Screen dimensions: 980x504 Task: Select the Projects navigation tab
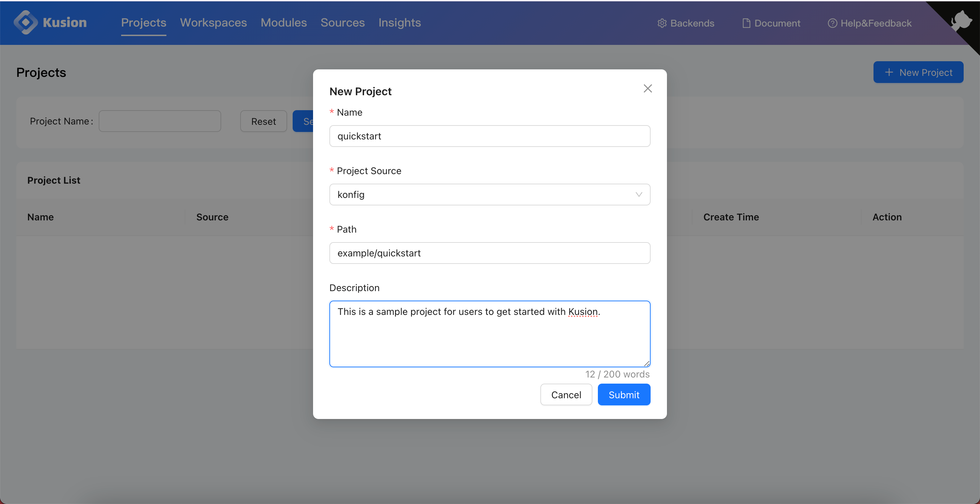click(x=143, y=22)
